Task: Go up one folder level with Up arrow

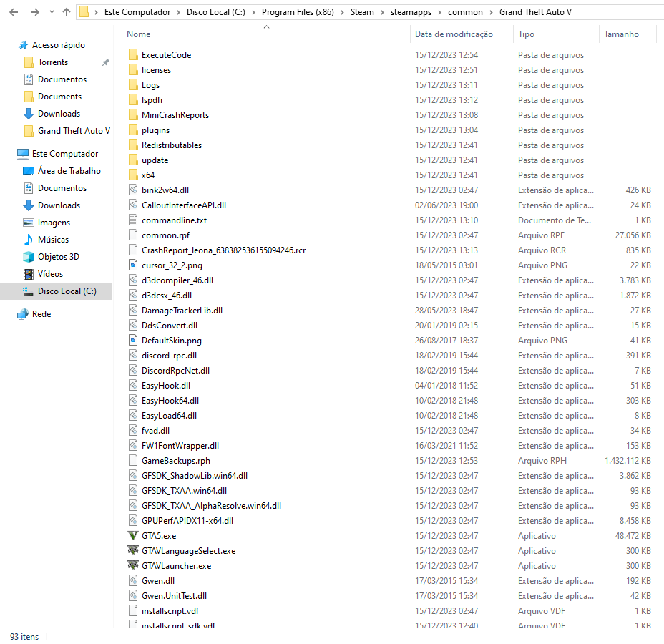Action: pyautogui.click(x=67, y=12)
